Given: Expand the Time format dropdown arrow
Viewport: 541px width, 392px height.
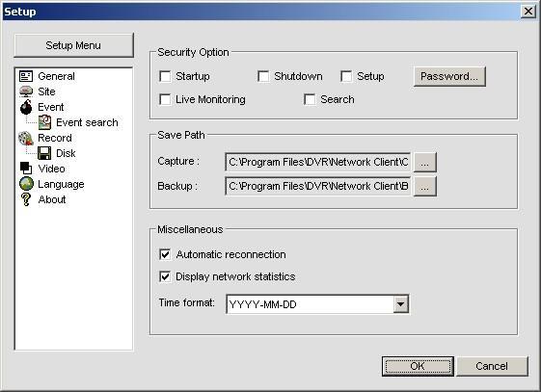Looking at the screenshot, I should [x=400, y=304].
